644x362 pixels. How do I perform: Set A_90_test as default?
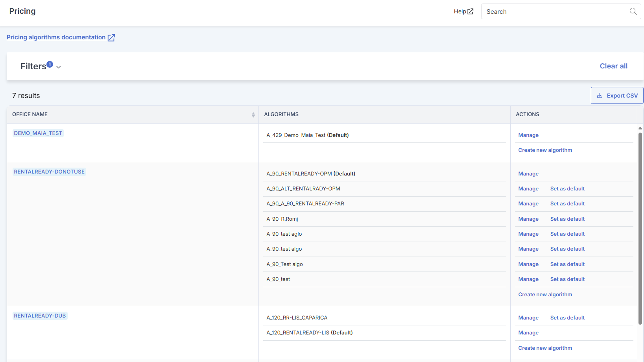tap(567, 279)
